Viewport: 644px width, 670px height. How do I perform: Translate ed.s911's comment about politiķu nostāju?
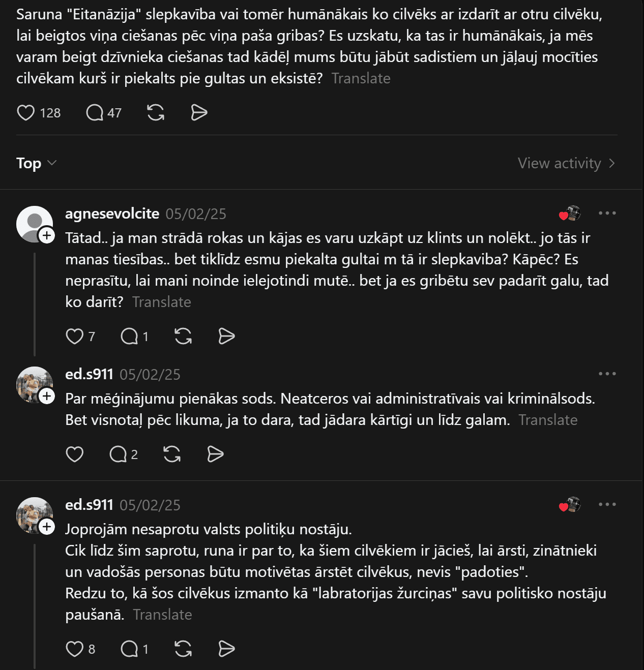(x=162, y=615)
